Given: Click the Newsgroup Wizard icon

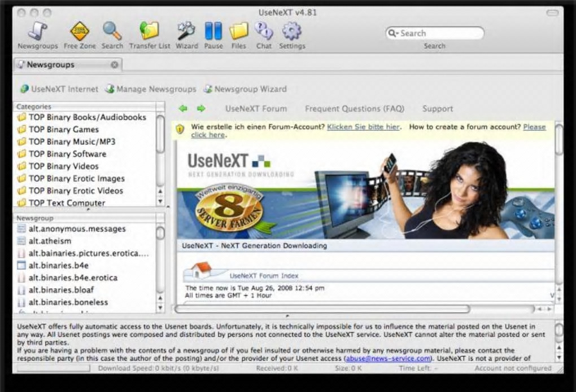Looking at the screenshot, I should pos(208,89).
